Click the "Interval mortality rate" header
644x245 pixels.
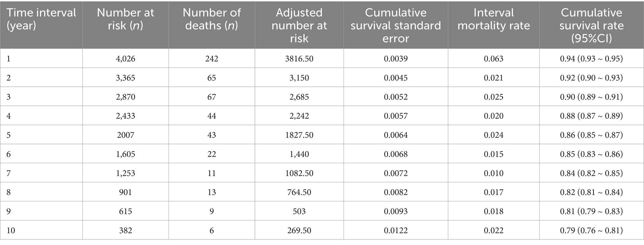(x=494, y=19)
